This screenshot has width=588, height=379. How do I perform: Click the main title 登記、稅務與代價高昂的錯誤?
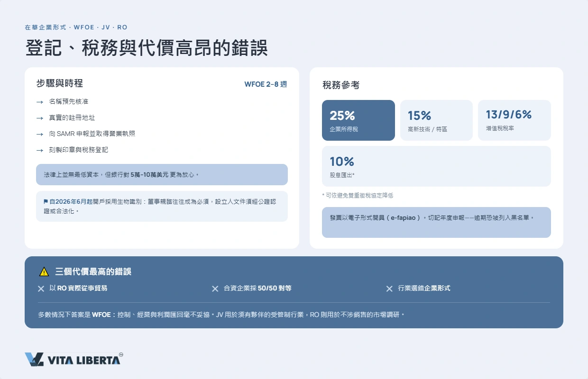(x=147, y=48)
